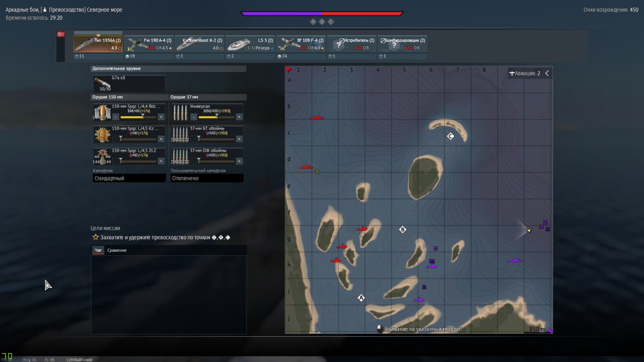
Task: Select the Тип 1936A destroyer slot
Action: pos(98,44)
